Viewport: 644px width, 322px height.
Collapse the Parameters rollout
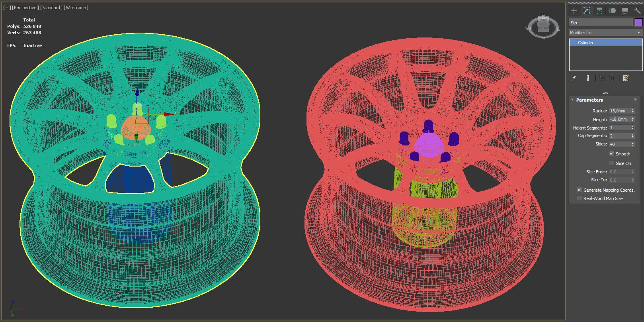[573, 100]
